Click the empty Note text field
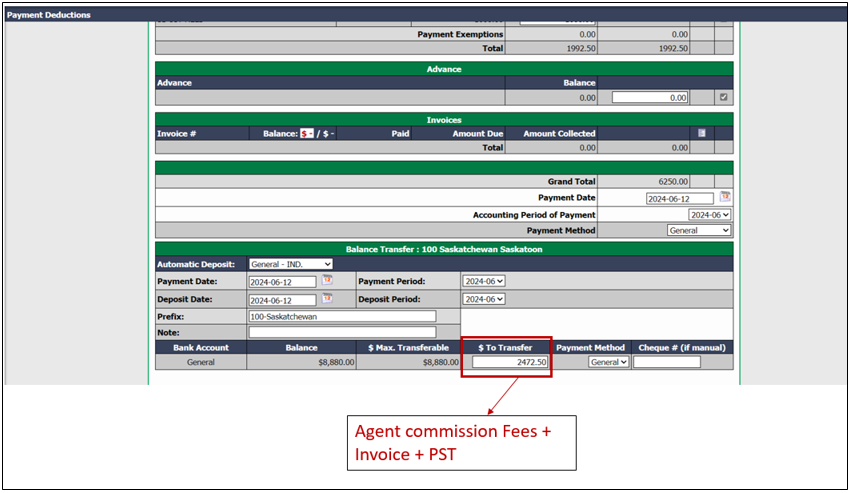This screenshot has height=493, width=849. tap(342, 332)
